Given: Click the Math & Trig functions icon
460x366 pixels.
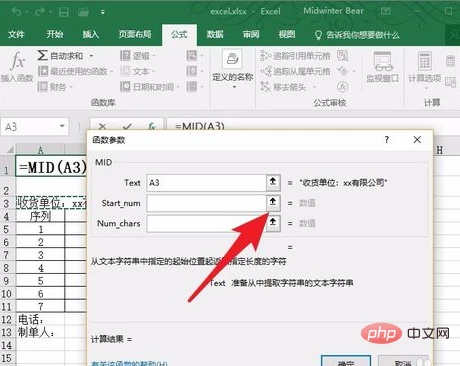Looking at the screenshot, I should [192, 71].
